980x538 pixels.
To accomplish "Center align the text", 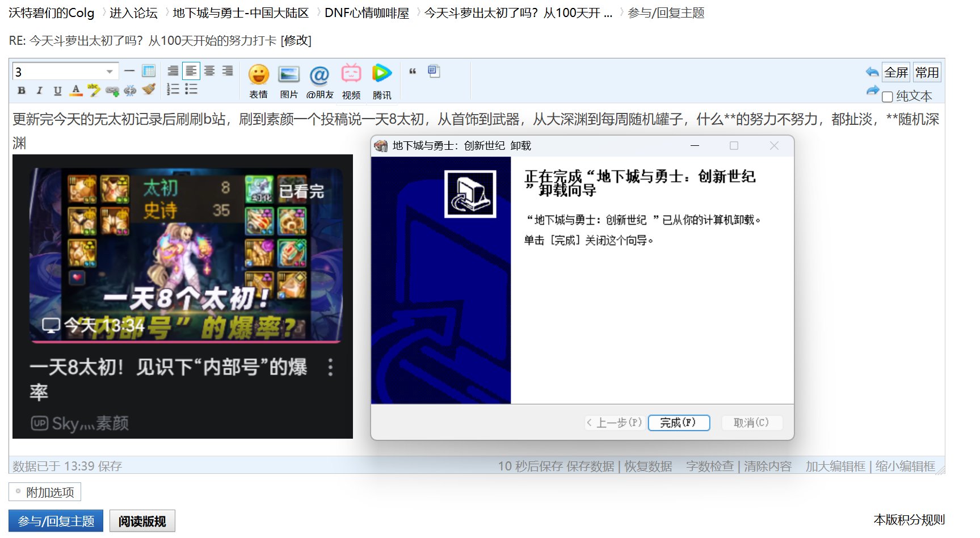I will (209, 71).
